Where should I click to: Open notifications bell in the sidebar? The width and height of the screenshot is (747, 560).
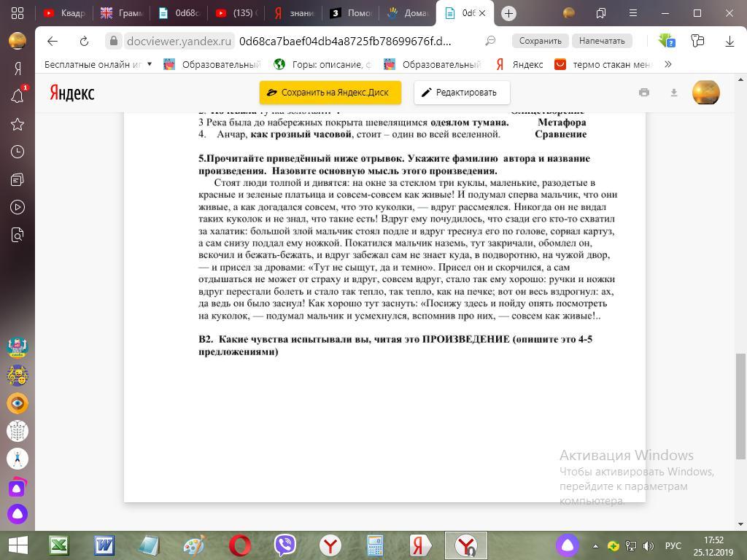click(18, 96)
